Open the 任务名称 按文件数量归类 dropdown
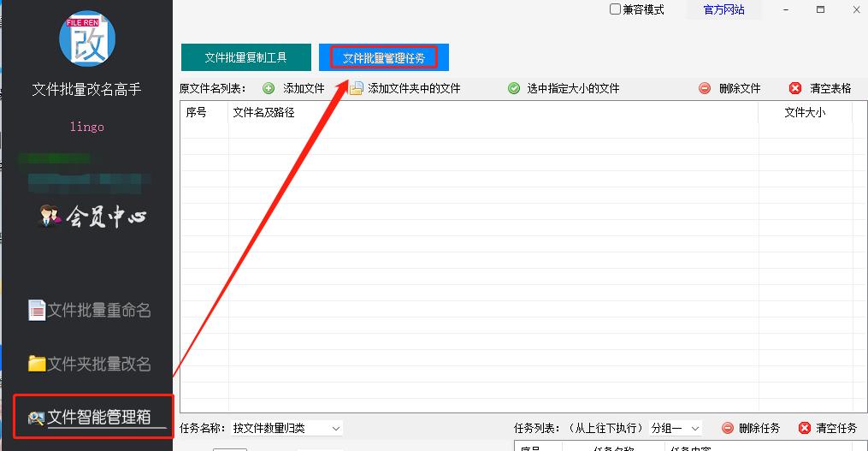The image size is (868, 451). tap(286, 428)
